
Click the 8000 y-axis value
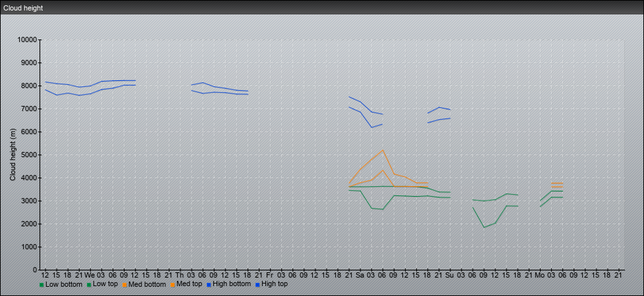tap(29, 86)
